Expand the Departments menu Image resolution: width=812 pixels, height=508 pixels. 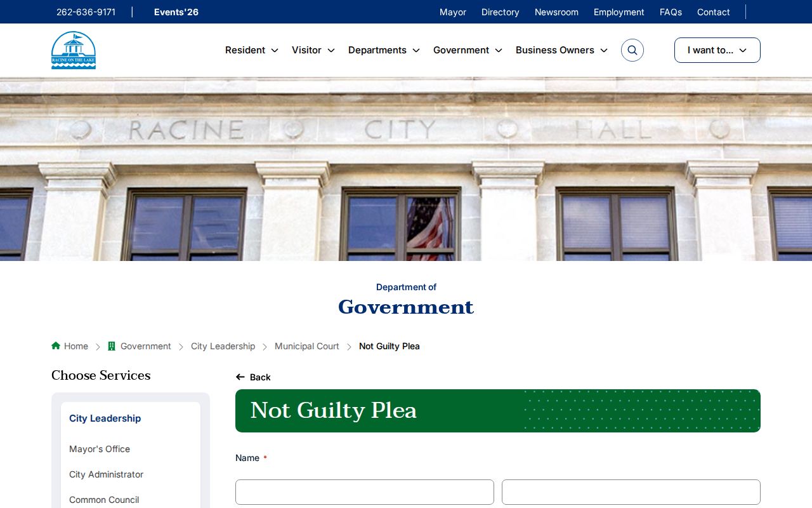(384, 50)
